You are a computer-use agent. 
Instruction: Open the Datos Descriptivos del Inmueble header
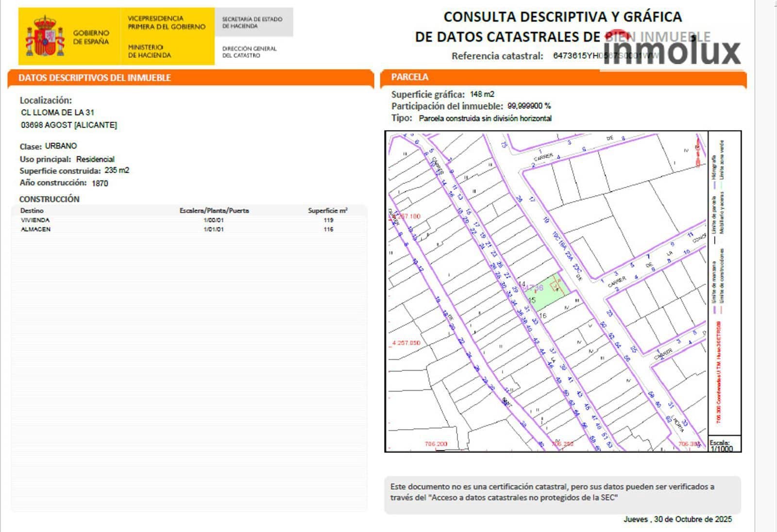coord(95,78)
